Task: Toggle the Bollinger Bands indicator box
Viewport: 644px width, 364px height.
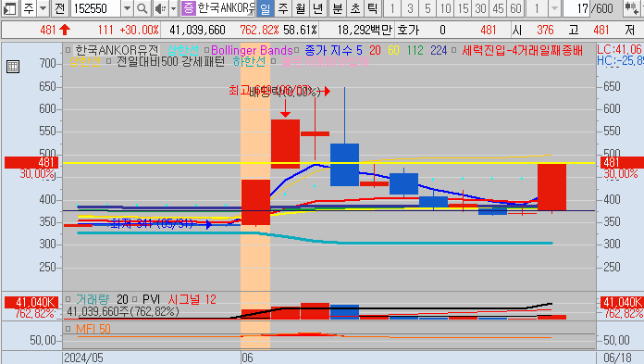Action: pyautogui.click(x=207, y=50)
